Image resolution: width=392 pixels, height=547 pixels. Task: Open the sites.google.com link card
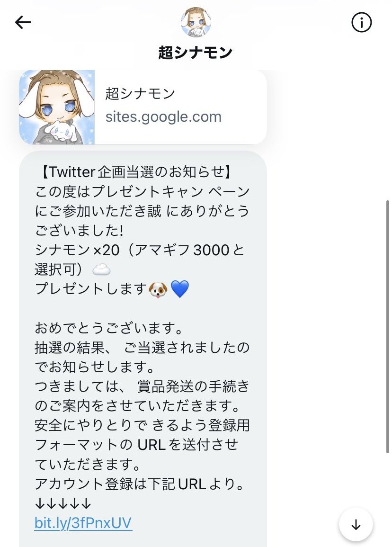(143, 107)
